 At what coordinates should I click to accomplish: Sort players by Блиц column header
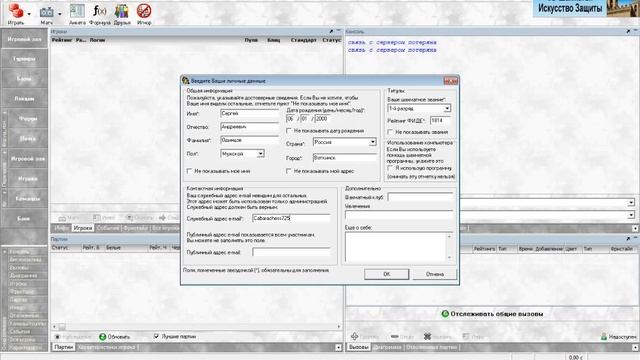coord(274,40)
